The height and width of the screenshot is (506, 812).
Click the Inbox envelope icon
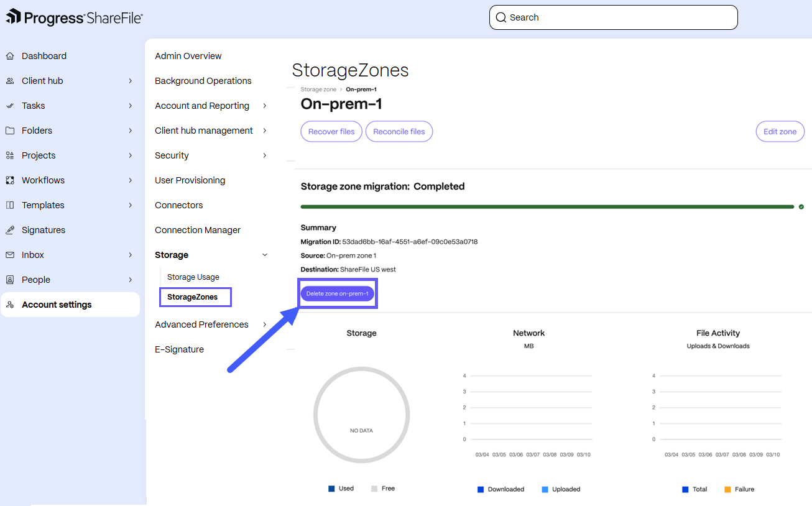pos(10,255)
